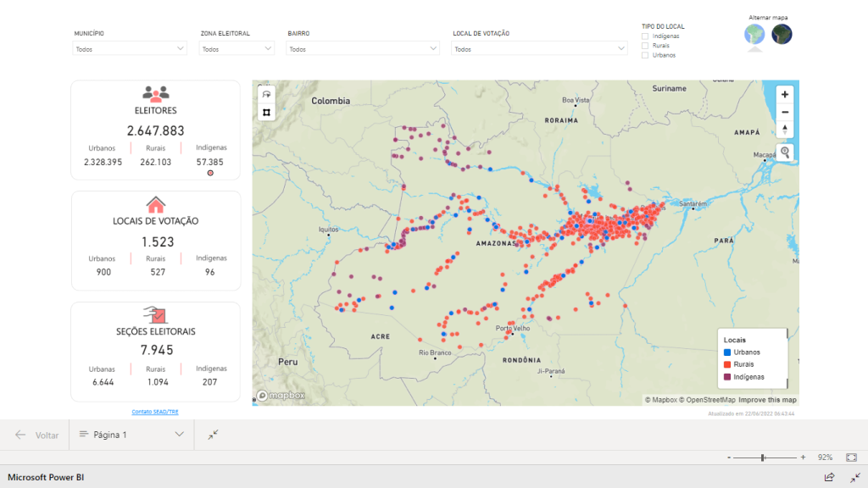
Task: Expand the Bairro filter dropdown
Action: click(x=363, y=49)
